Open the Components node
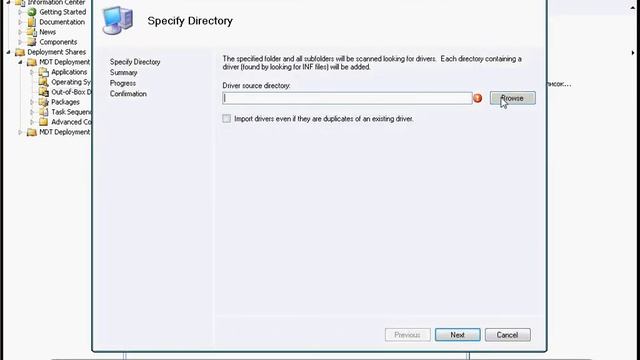Viewport: 640px width, 360px height. point(58,42)
